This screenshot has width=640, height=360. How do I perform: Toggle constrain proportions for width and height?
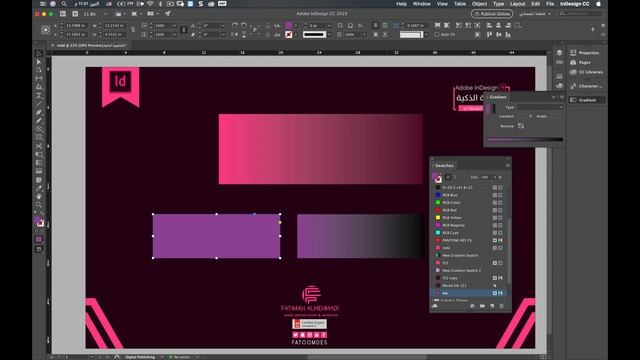coord(133,30)
